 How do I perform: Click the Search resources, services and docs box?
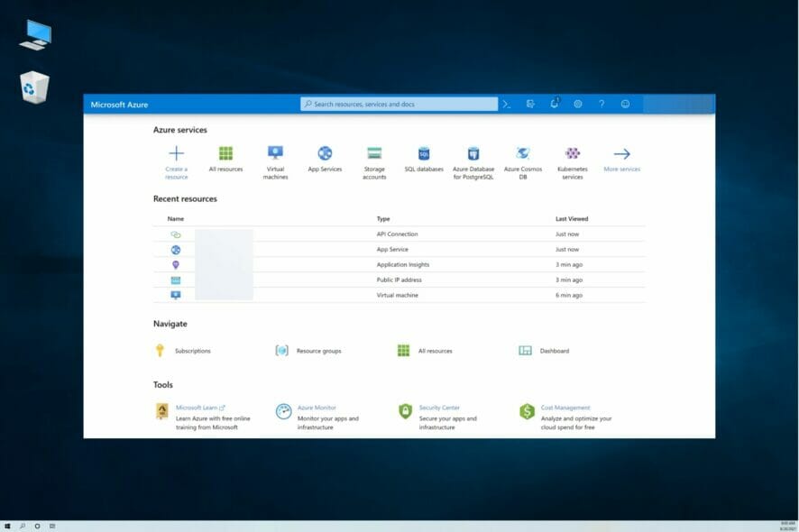click(x=399, y=104)
